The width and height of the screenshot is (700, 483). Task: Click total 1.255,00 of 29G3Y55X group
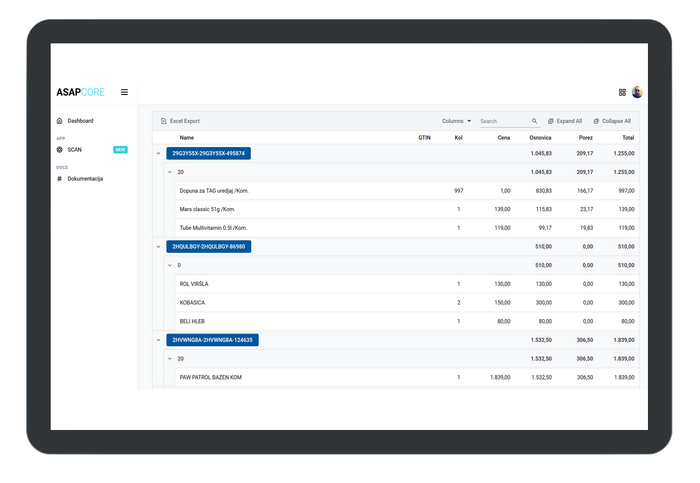click(624, 153)
